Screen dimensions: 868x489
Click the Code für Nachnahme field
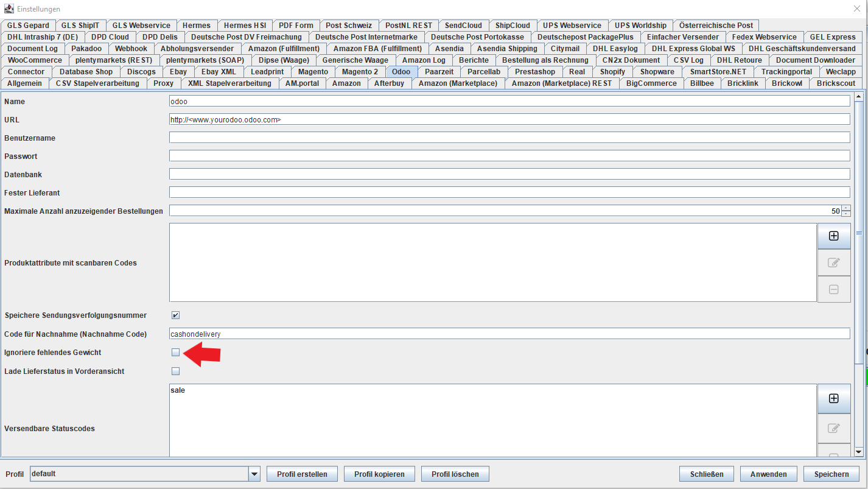pos(509,334)
